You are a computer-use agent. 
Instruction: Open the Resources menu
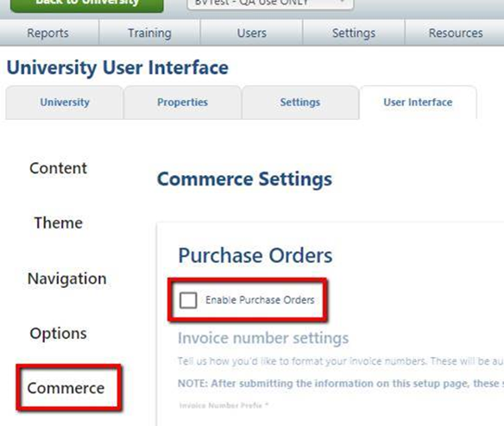click(456, 33)
